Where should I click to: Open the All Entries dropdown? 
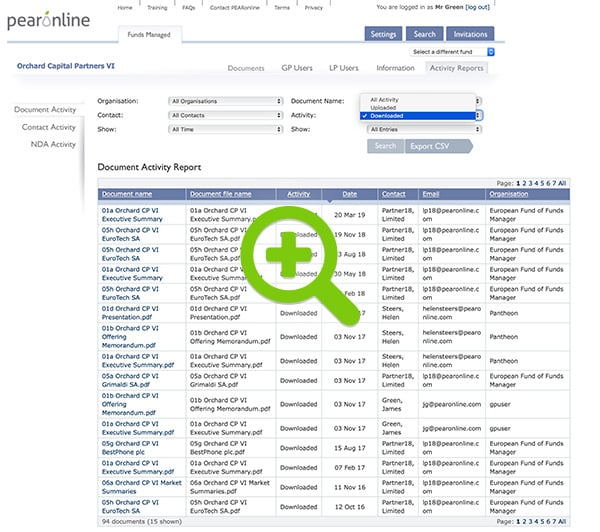[x=424, y=129]
